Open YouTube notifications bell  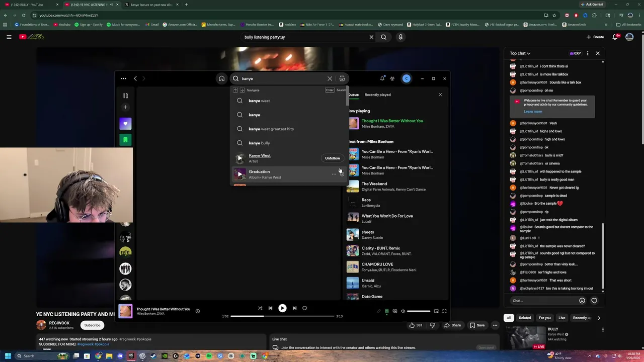pos(615,37)
